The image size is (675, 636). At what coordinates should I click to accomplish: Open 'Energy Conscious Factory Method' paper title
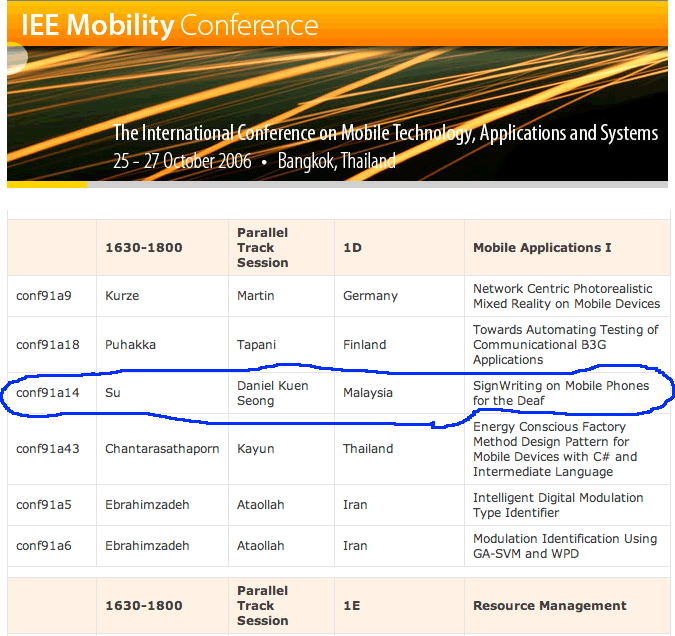(x=555, y=449)
